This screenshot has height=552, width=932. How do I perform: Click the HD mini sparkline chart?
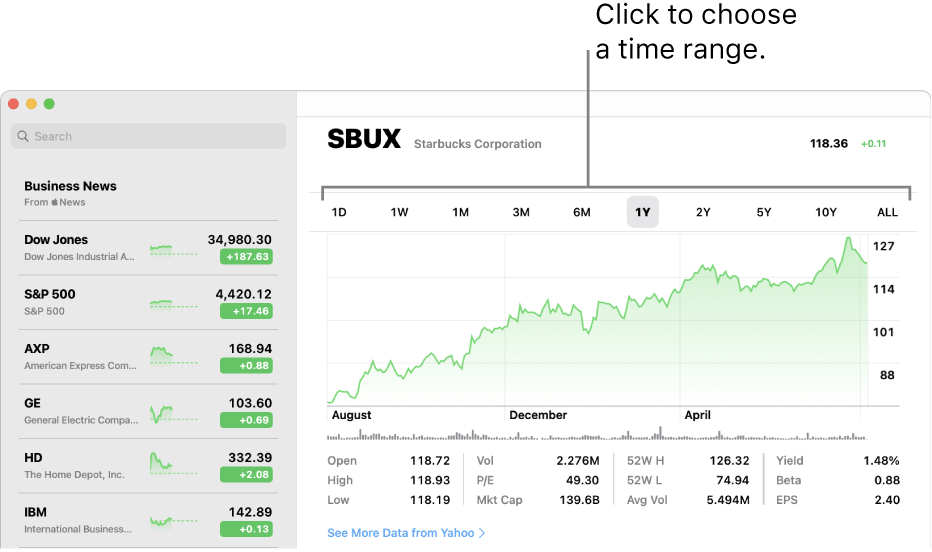173,463
